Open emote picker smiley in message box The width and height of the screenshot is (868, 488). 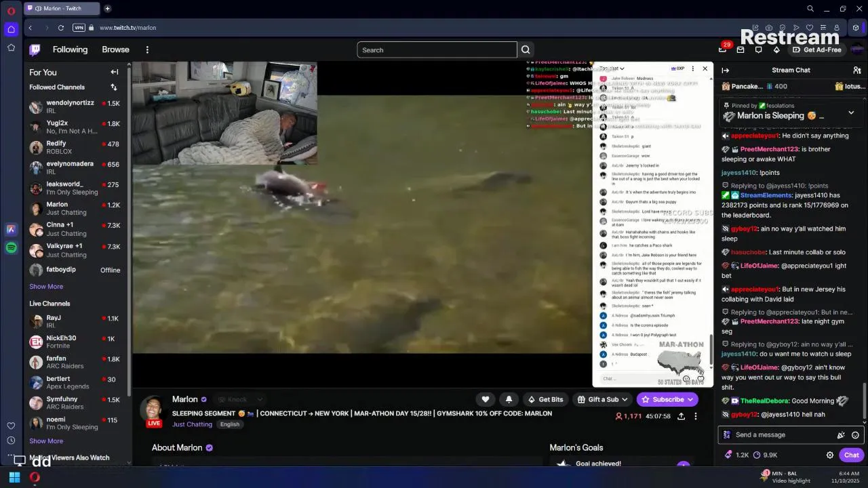[855, 435]
